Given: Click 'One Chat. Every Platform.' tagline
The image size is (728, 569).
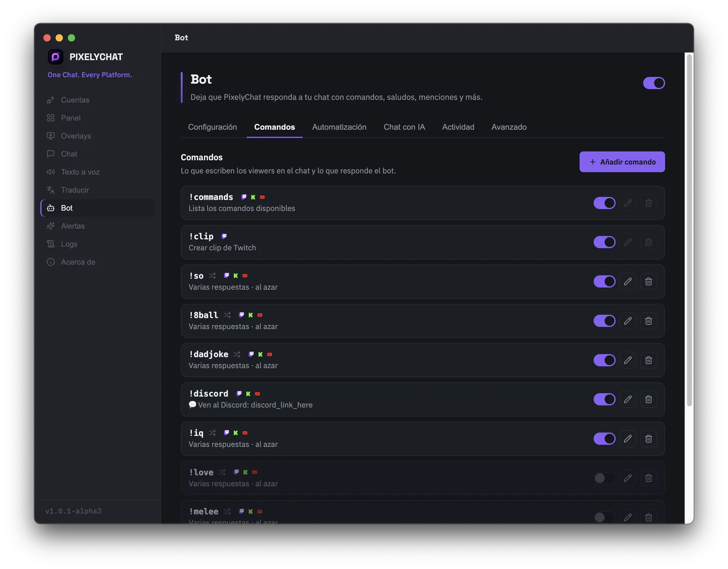Looking at the screenshot, I should click(x=90, y=75).
